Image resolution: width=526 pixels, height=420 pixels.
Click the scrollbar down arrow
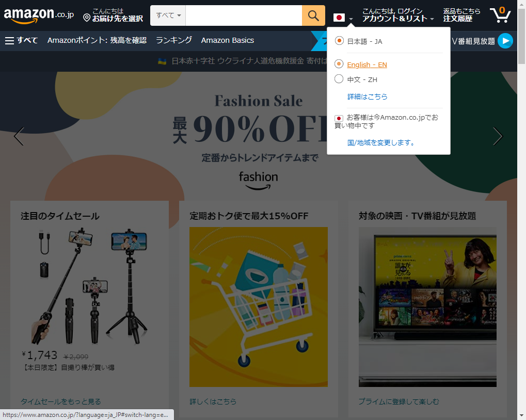[522, 416]
